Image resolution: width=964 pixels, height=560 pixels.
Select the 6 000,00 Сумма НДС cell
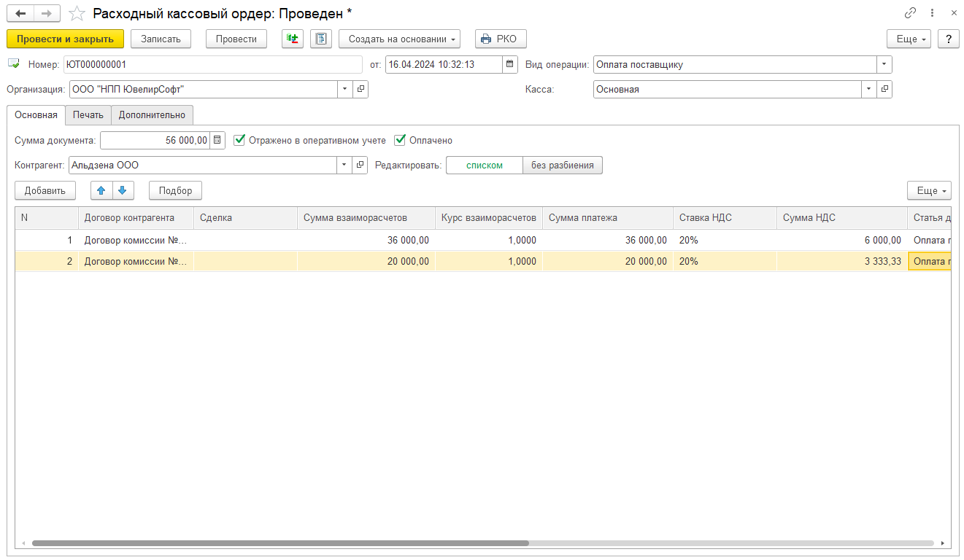[x=842, y=240]
